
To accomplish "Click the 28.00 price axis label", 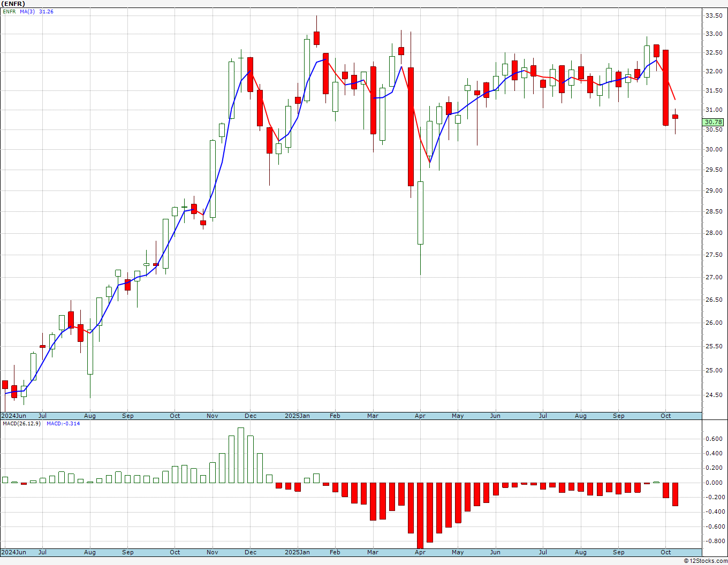I will [714, 233].
